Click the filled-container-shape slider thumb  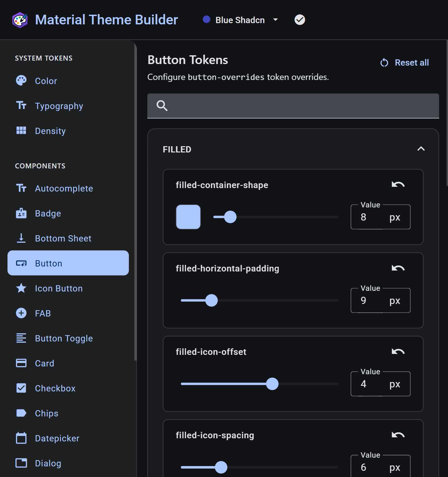coord(230,217)
